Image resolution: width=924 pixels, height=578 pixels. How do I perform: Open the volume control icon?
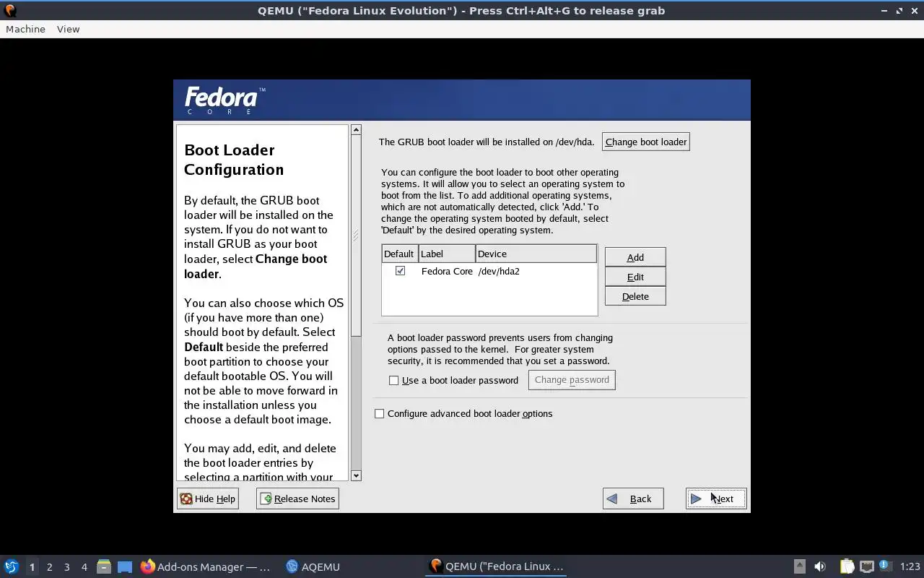pos(819,566)
